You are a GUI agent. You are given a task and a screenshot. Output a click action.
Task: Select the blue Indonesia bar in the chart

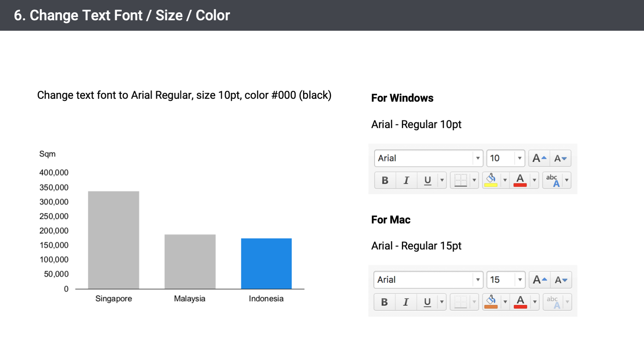tap(266, 263)
